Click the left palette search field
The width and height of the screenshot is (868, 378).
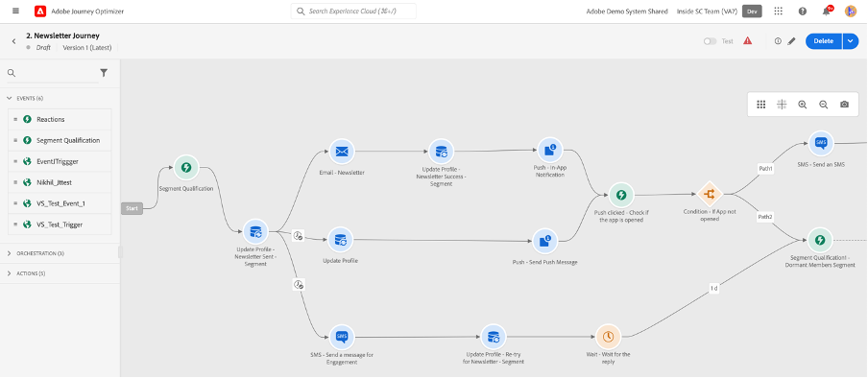click(53, 73)
